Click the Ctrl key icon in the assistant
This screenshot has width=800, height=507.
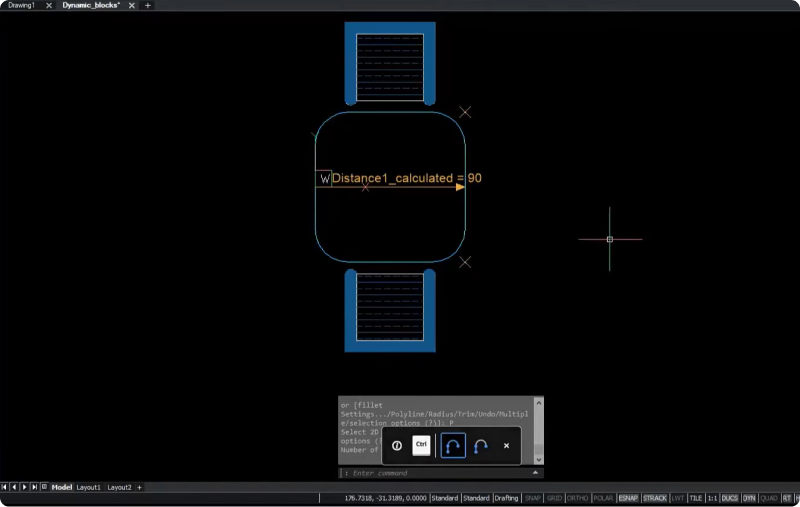click(x=421, y=446)
